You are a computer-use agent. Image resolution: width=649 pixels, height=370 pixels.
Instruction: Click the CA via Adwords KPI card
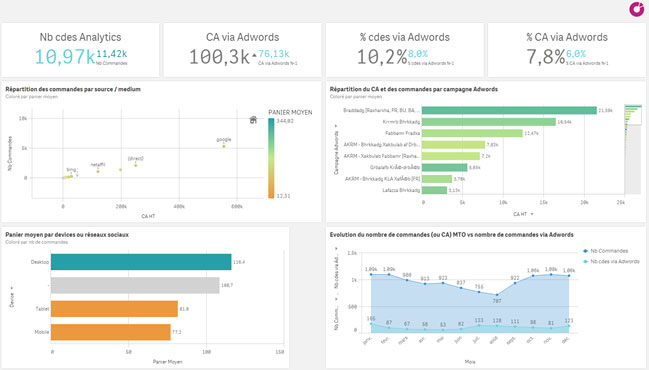click(x=243, y=50)
